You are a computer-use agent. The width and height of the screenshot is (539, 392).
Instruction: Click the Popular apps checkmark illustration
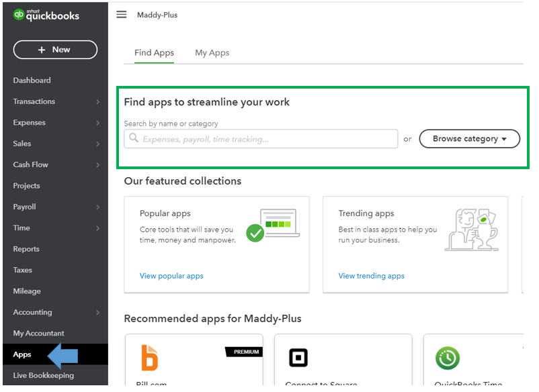point(273,225)
